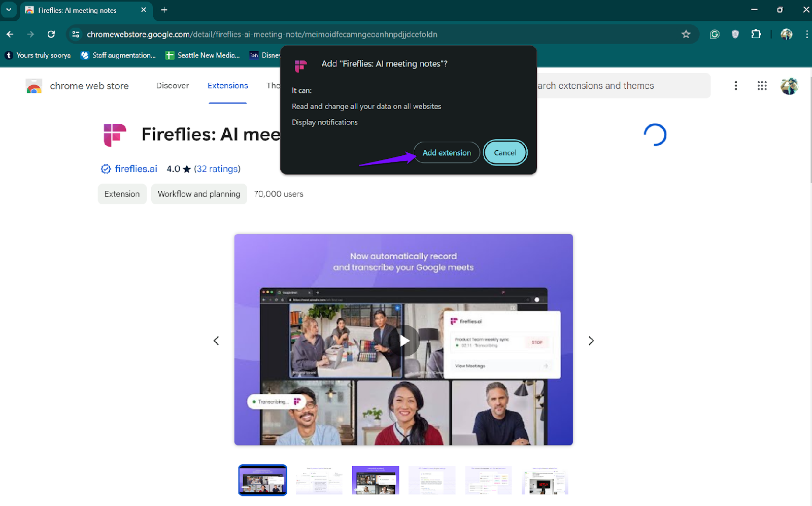Screen dimensions: 812x506
Task: Open the tab search dropdown arrow
Action: pos(9,10)
